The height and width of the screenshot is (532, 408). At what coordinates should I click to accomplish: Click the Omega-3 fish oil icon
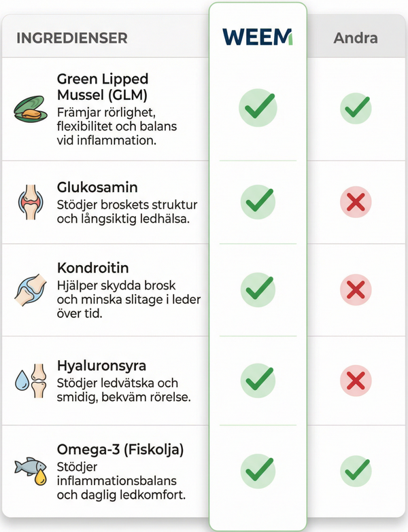[x=31, y=470]
